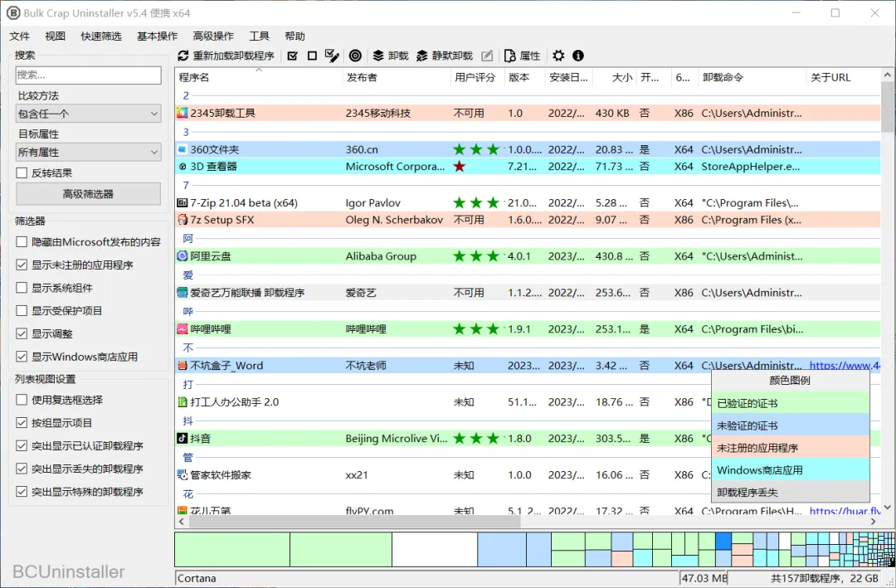Viewport: 896px width, 588px height.
Task: Open the 不坑盒子_Word https URL link
Action: tap(845, 366)
